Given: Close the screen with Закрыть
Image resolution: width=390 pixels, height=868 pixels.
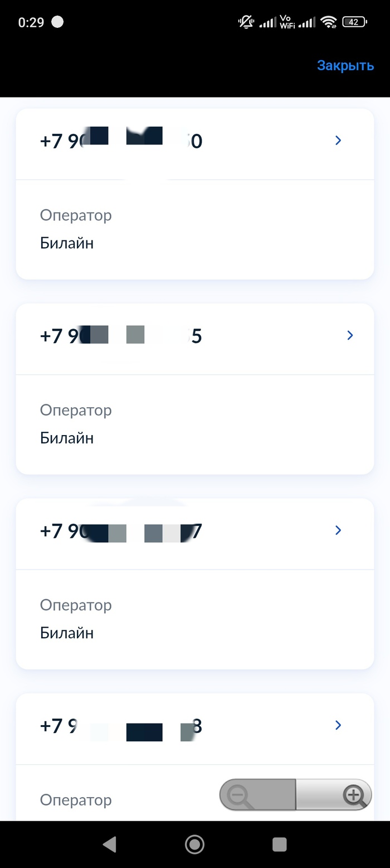Looking at the screenshot, I should pyautogui.click(x=345, y=65).
